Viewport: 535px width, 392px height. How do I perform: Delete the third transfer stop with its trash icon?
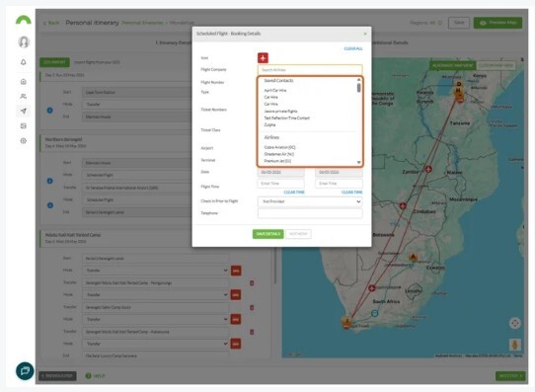click(x=252, y=332)
